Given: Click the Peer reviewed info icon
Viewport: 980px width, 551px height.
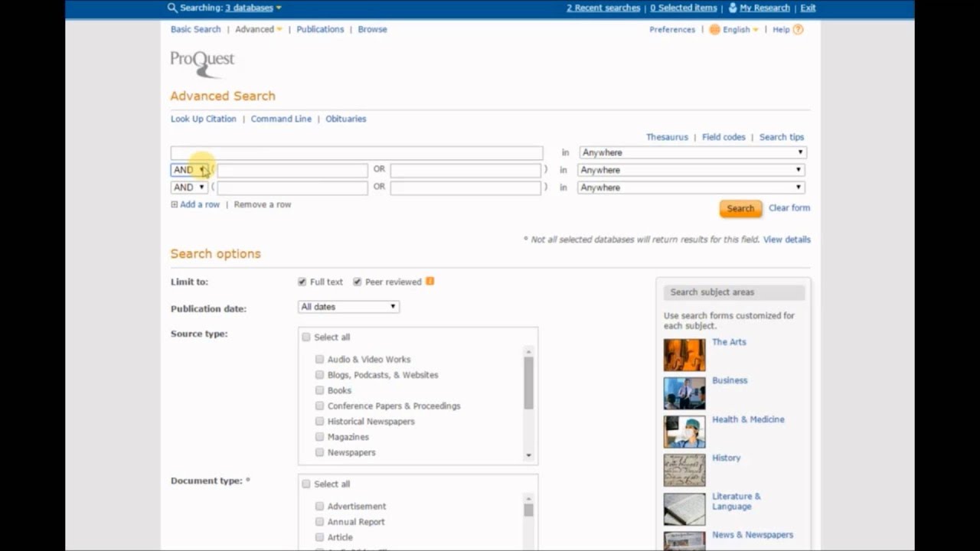Looking at the screenshot, I should point(430,281).
